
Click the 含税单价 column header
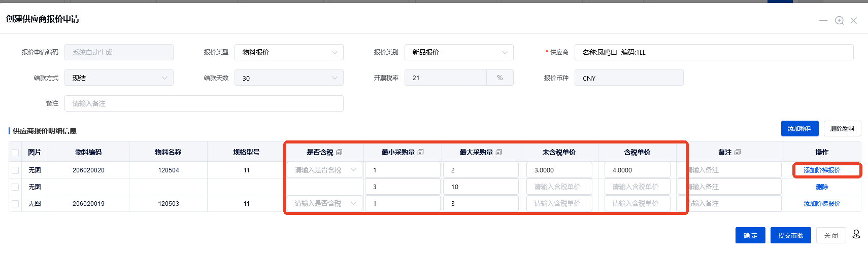(x=637, y=152)
